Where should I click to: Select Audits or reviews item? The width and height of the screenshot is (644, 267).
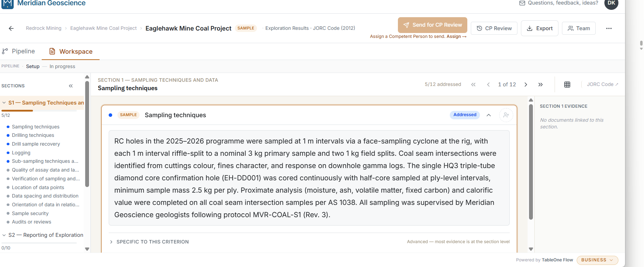point(32,222)
